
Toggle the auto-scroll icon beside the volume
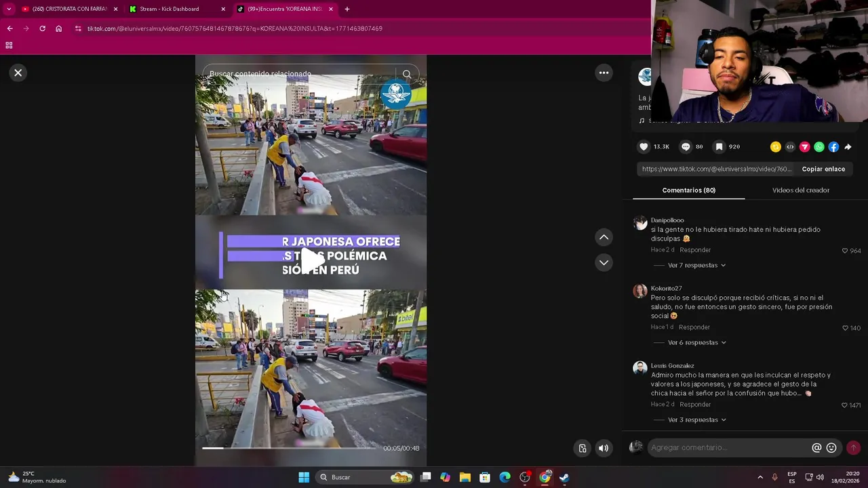(x=583, y=448)
